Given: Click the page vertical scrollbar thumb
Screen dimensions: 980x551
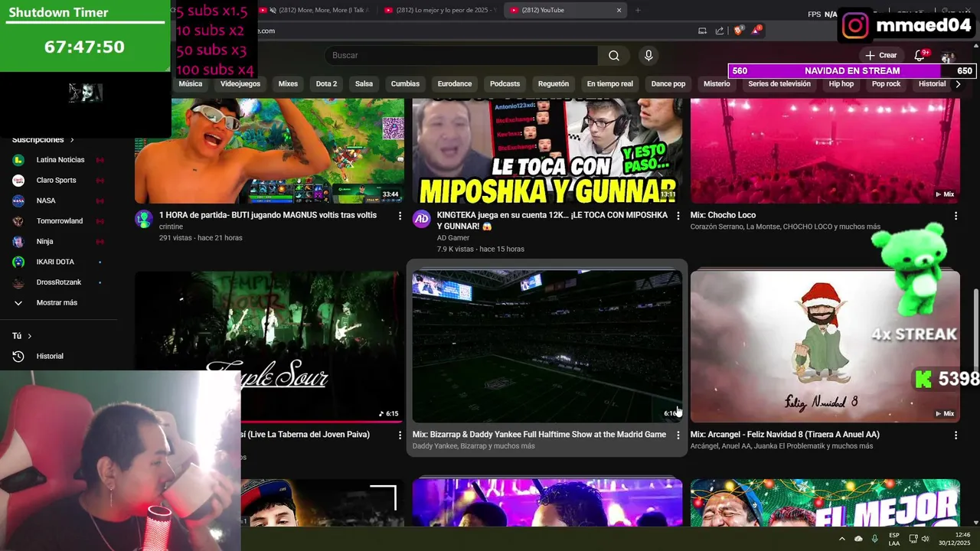Looking at the screenshot, I should pyautogui.click(x=975, y=328).
